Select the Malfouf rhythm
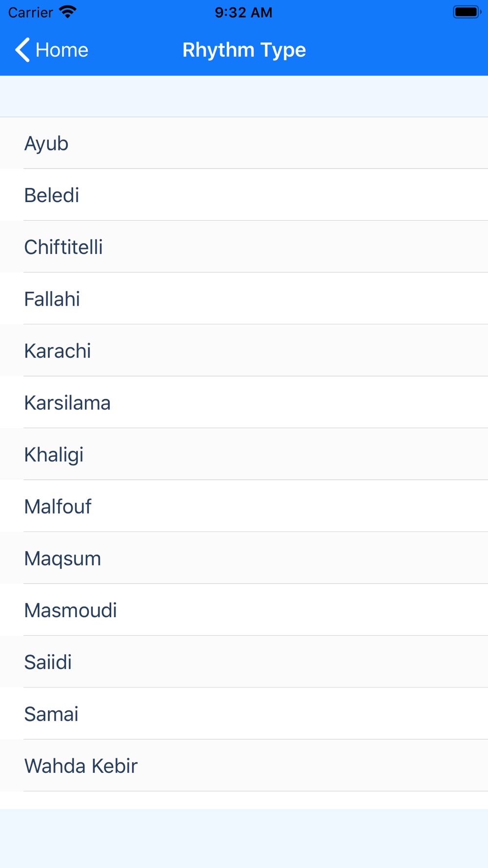This screenshot has height=868, width=488. [x=244, y=506]
